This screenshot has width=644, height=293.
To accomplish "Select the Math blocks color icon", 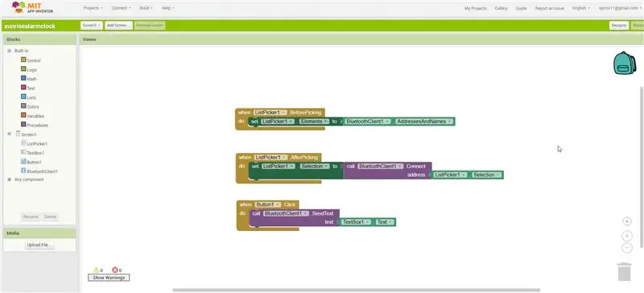I will [23, 78].
